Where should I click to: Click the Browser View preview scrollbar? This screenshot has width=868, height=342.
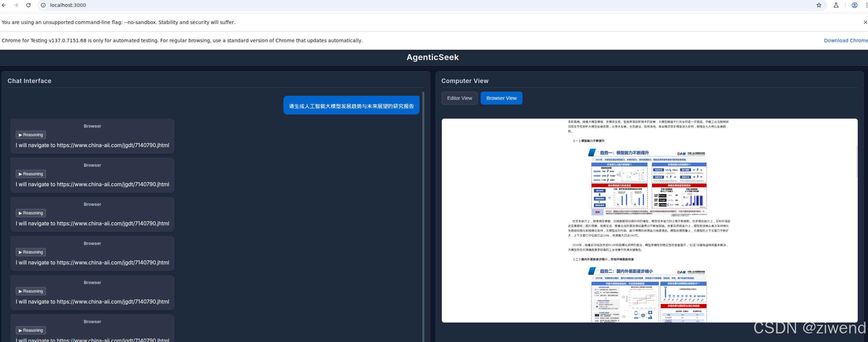(857, 161)
